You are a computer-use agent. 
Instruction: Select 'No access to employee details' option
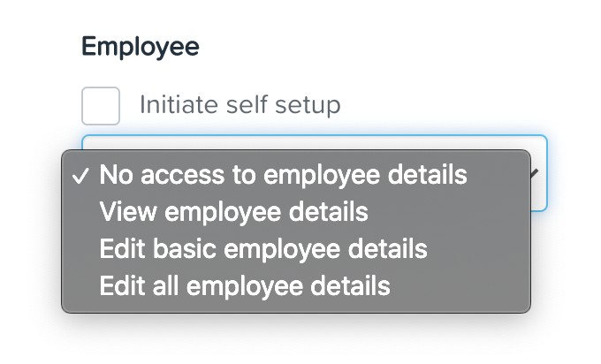[296, 175]
